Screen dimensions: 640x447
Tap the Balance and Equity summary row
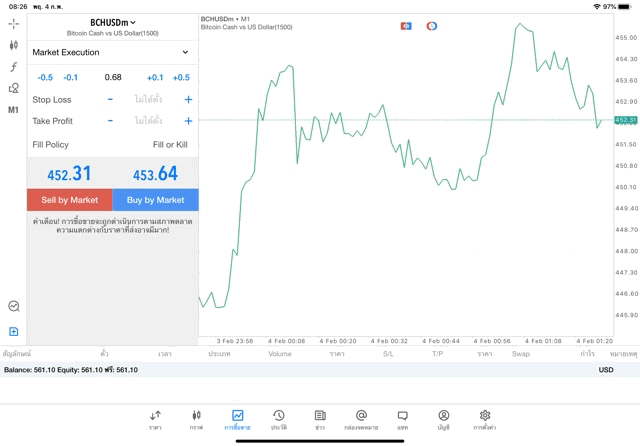(x=320, y=370)
